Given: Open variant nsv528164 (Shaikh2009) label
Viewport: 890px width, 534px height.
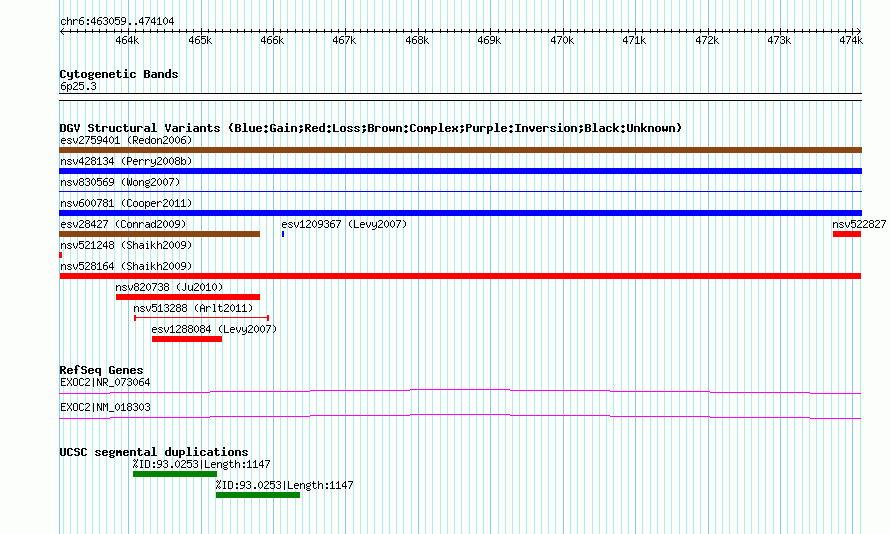Looking at the screenshot, I should click(126, 266).
